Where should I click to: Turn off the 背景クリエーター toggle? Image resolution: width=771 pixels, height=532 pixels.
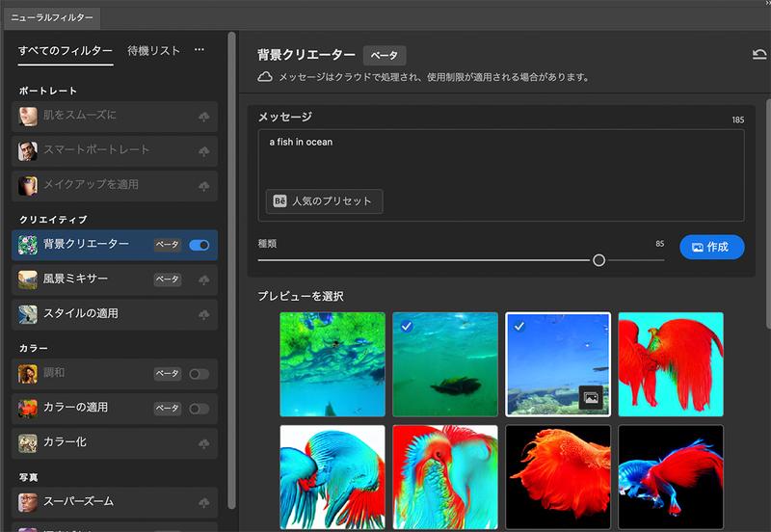(199, 245)
